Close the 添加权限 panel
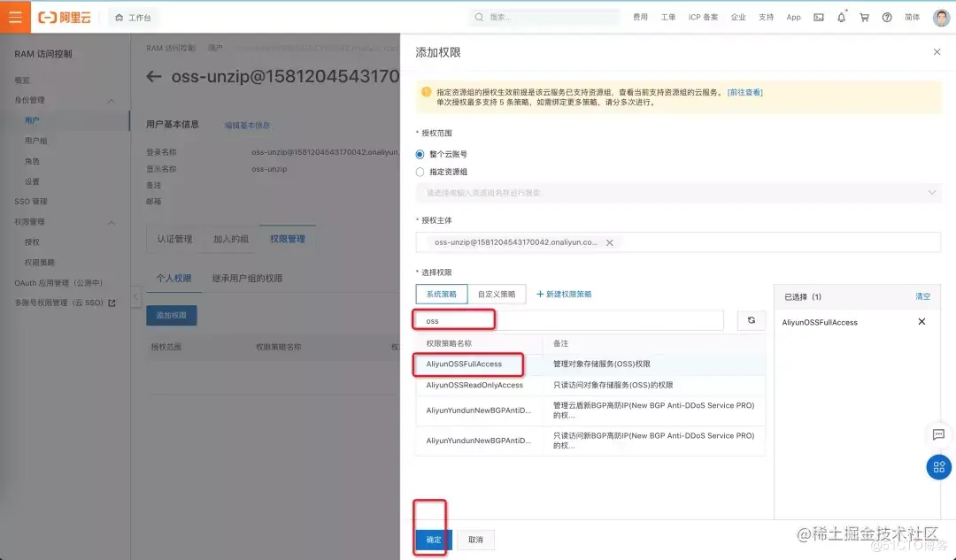Screen dimensions: 956x560 pyautogui.click(x=937, y=52)
